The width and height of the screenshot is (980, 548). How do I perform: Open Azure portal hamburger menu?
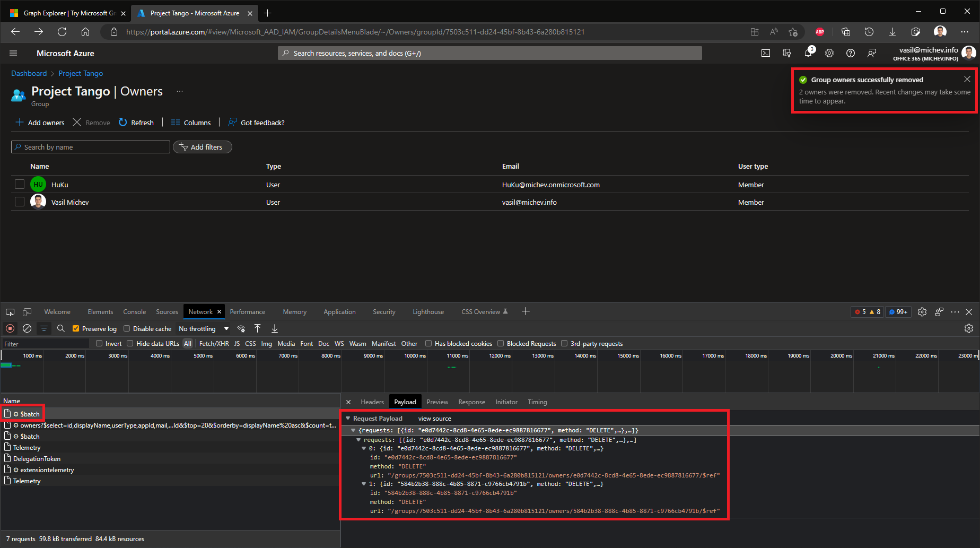(13, 53)
